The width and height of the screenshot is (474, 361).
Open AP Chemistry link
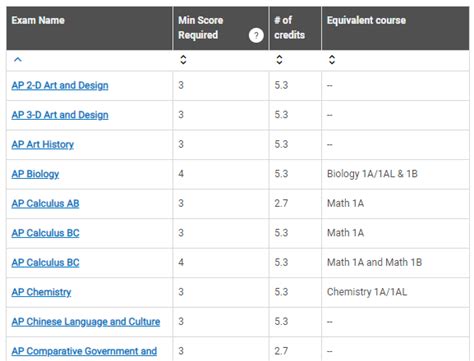[41, 292]
